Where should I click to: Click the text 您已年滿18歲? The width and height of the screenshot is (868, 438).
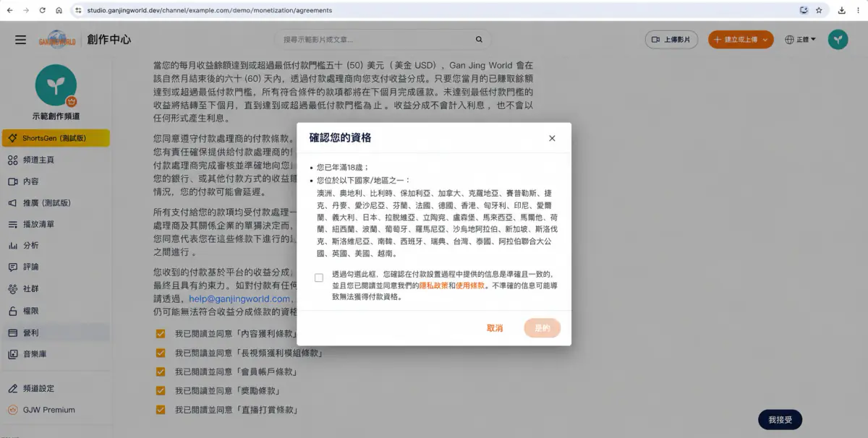click(x=343, y=167)
